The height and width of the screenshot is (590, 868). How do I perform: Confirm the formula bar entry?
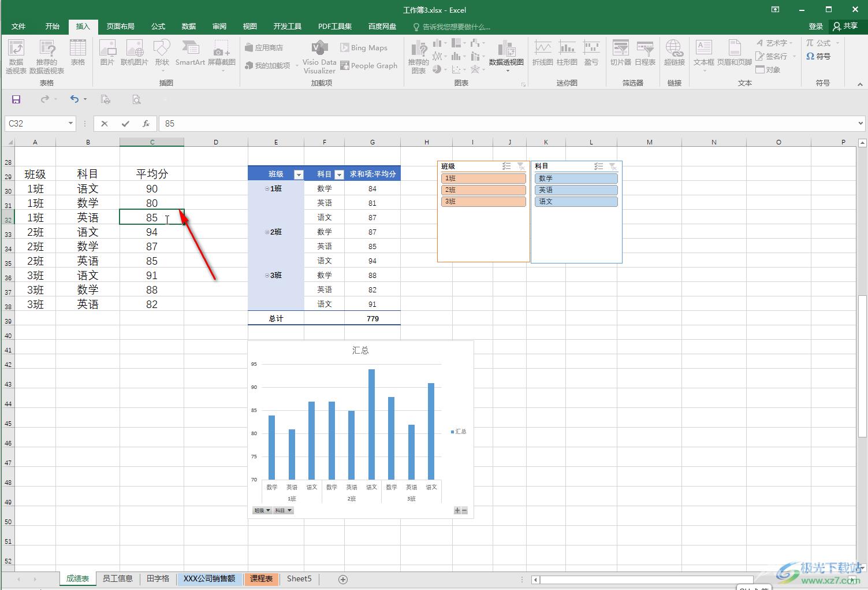click(125, 123)
